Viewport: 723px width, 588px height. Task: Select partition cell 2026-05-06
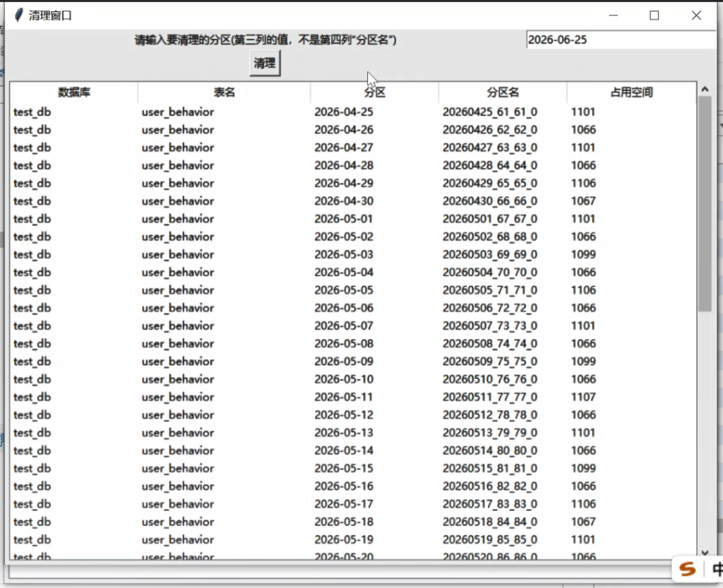344,308
